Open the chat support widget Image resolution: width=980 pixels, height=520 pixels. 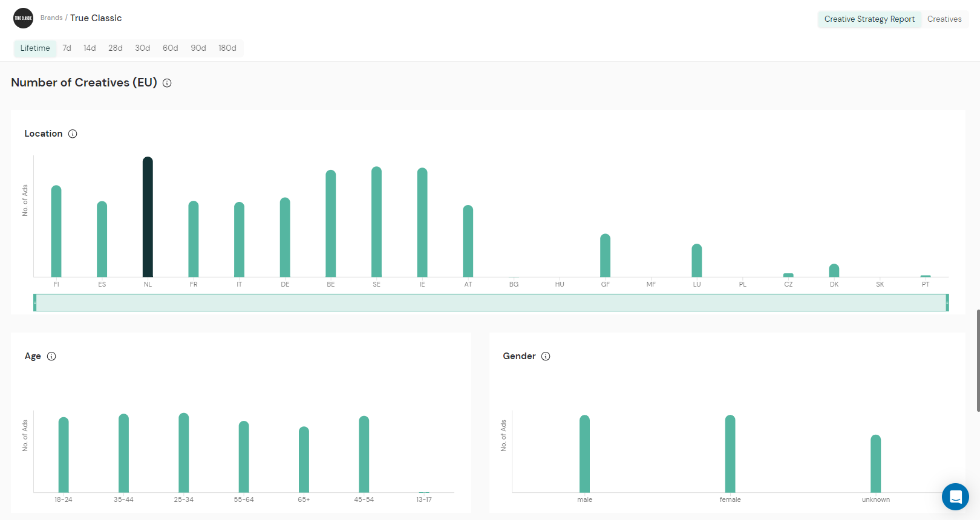point(955,497)
